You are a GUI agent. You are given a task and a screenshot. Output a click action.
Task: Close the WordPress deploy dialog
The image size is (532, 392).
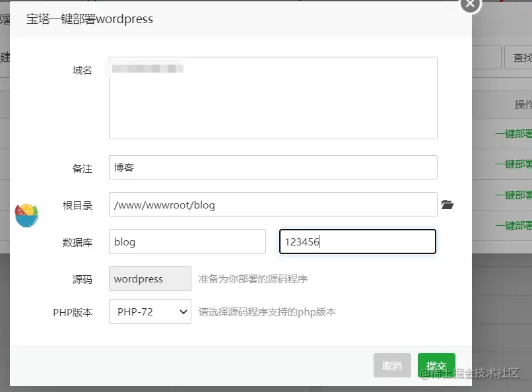click(x=470, y=4)
